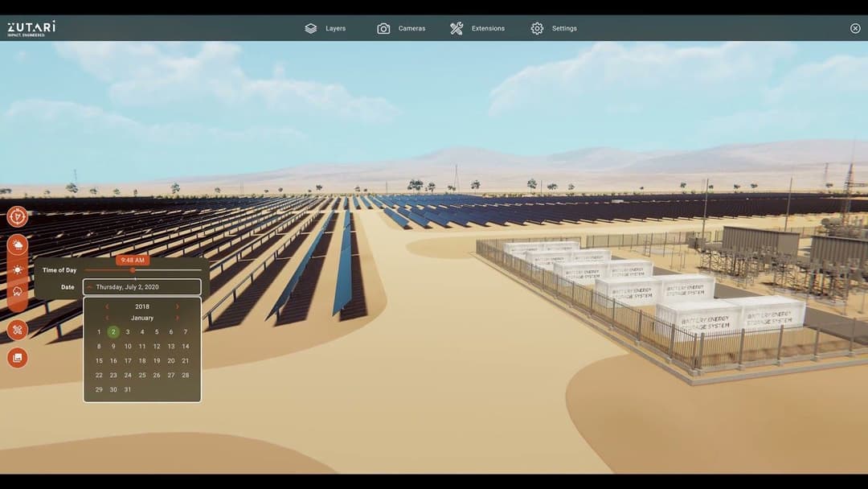868x489 pixels.
Task: Advance to the next year with the right arrow
Action: pos(177,306)
